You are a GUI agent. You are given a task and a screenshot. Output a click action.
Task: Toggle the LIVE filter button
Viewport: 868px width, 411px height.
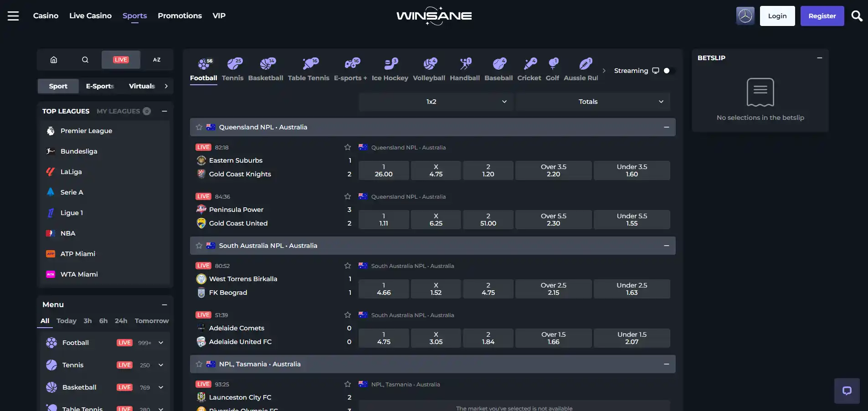(x=121, y=60)
